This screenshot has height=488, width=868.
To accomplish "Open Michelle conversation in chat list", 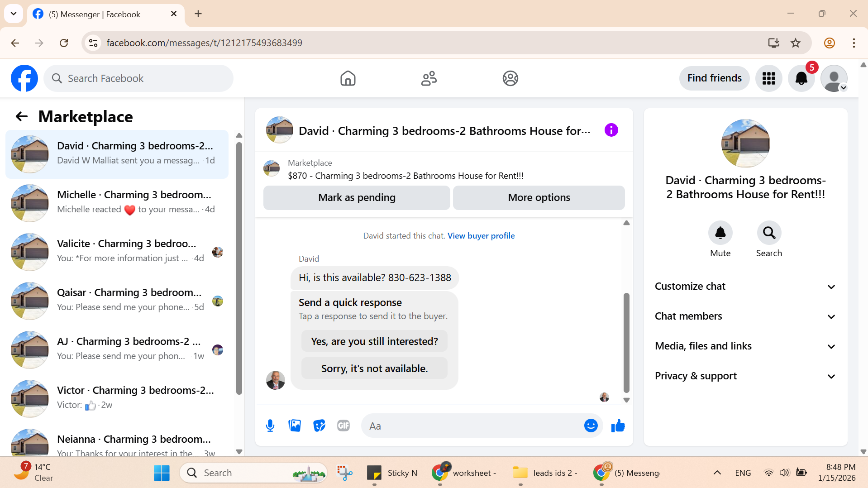I will 117,203.
